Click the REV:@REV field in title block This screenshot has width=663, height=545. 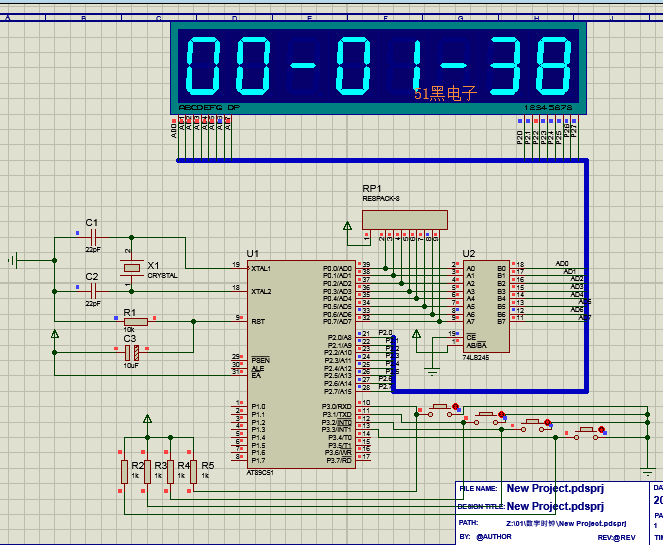click(616, 537)
